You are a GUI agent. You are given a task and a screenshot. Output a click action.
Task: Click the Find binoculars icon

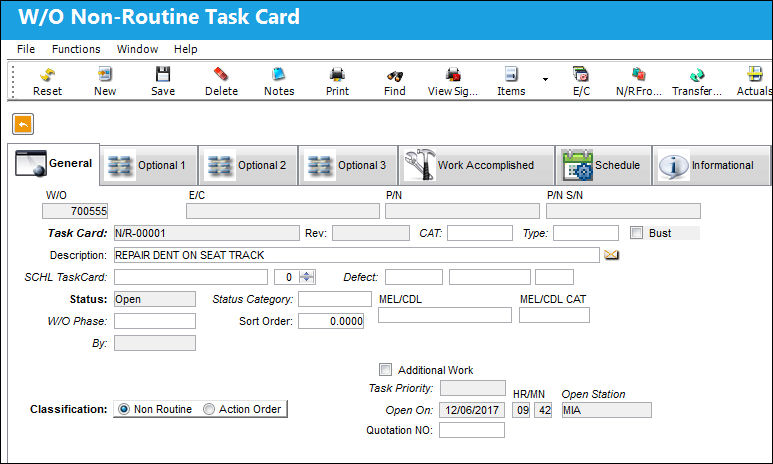[x=395, y=76]
